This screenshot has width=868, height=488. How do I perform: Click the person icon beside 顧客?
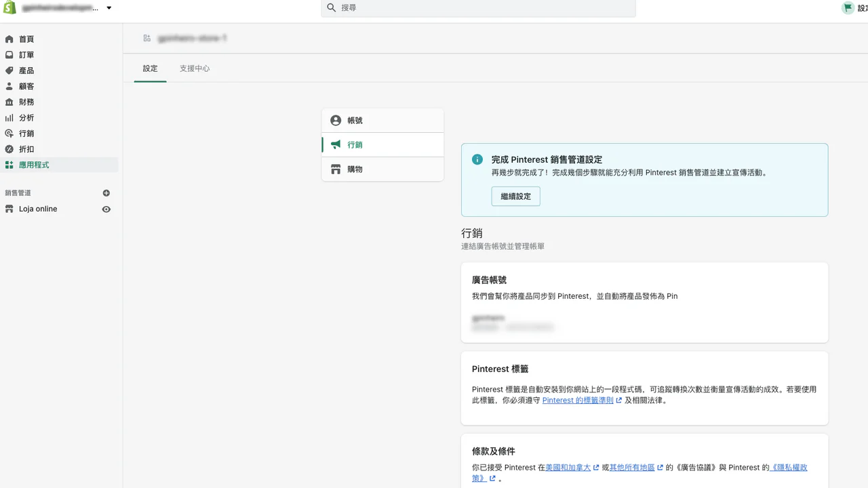coord(9,86)
